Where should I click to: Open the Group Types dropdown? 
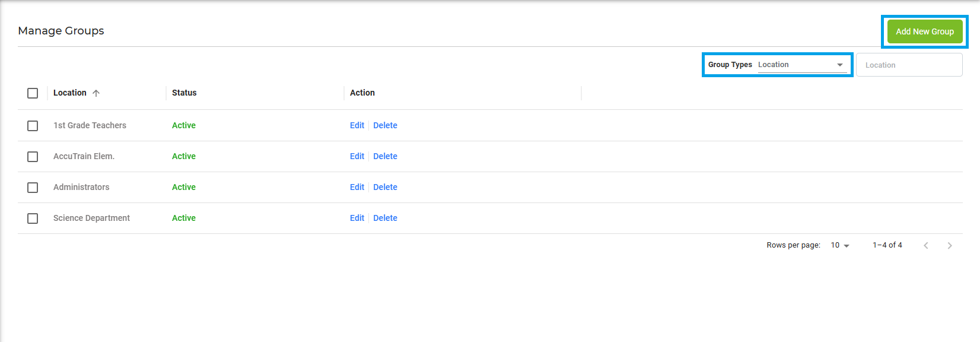pos(801,65)
